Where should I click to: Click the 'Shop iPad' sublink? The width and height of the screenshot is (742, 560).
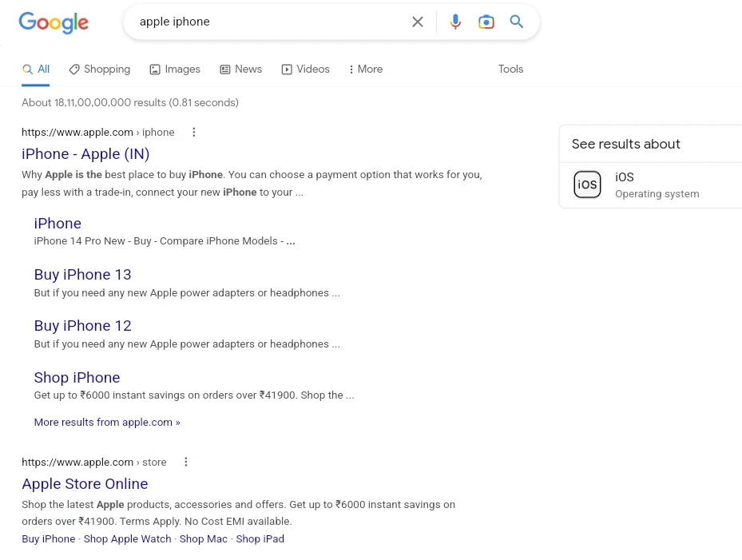(x=260, y=538)
